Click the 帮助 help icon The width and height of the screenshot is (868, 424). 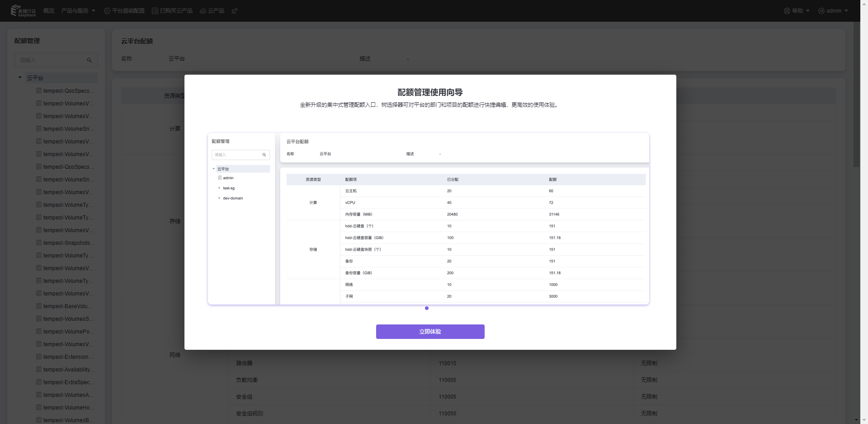point(787,11)
